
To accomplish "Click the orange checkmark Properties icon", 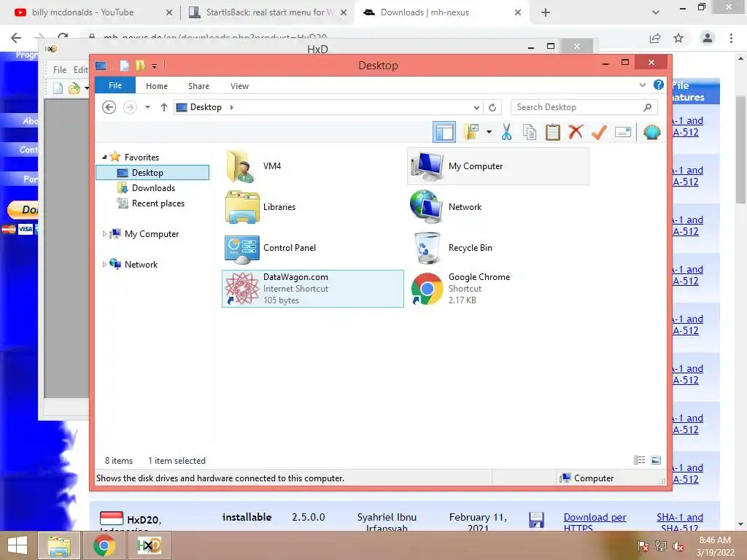I will click(x=599, y=132).
